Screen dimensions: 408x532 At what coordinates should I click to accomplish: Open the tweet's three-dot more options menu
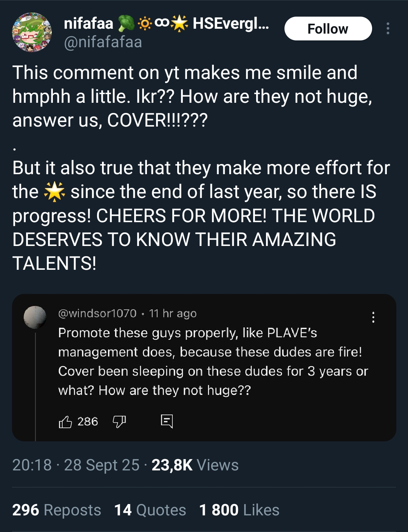coord(388,29)
